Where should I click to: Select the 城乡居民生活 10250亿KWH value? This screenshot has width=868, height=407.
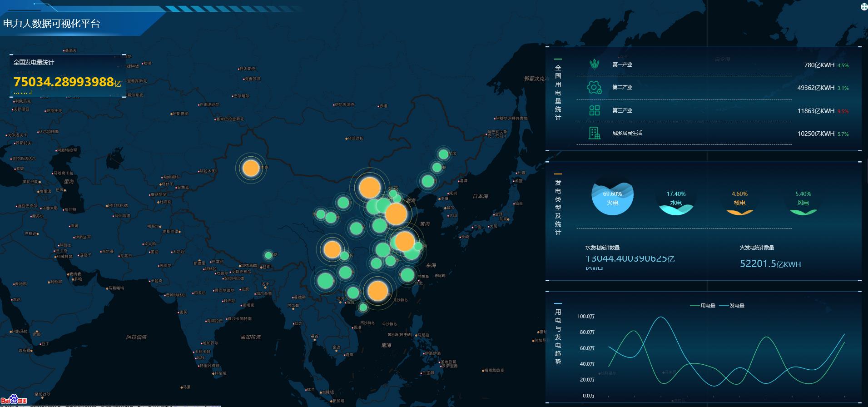point(816,134)
